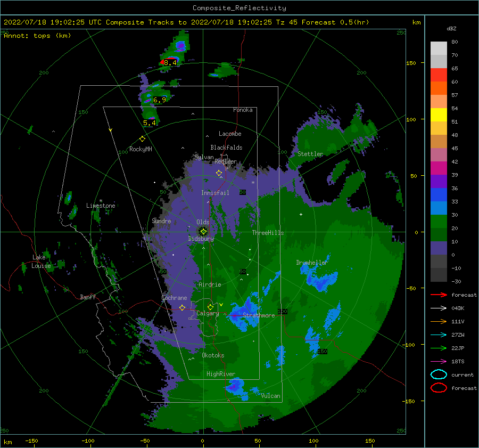Click the yellow diamond marker above Calgary
The height and width of the screenshot is (448, 479).
click(x=210, y=307)
